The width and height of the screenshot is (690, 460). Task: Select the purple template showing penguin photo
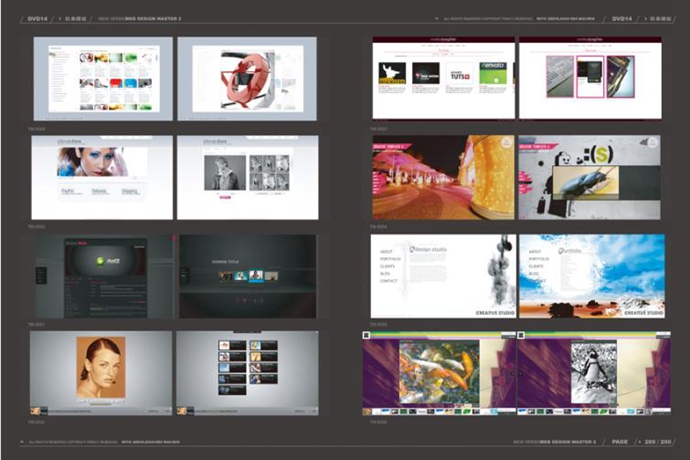(x=594, y=373)
